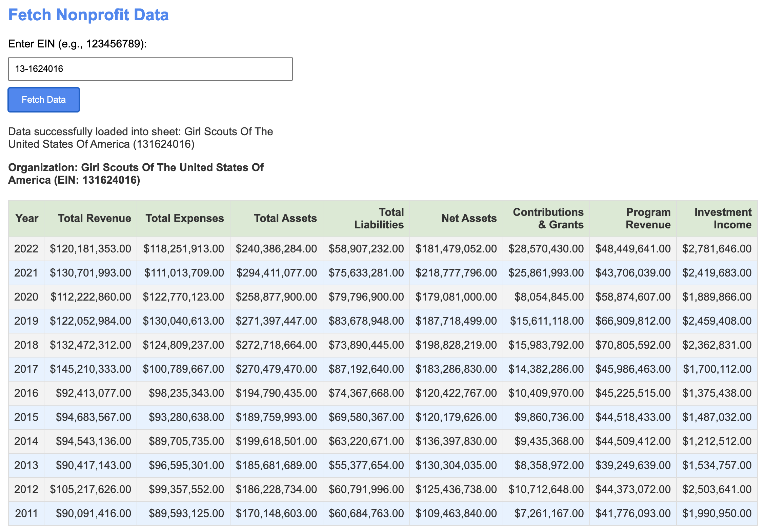Click total assets value $270,479,470.00
The width and height of the screenshot is (766, 532).
[x=277, y=369]
